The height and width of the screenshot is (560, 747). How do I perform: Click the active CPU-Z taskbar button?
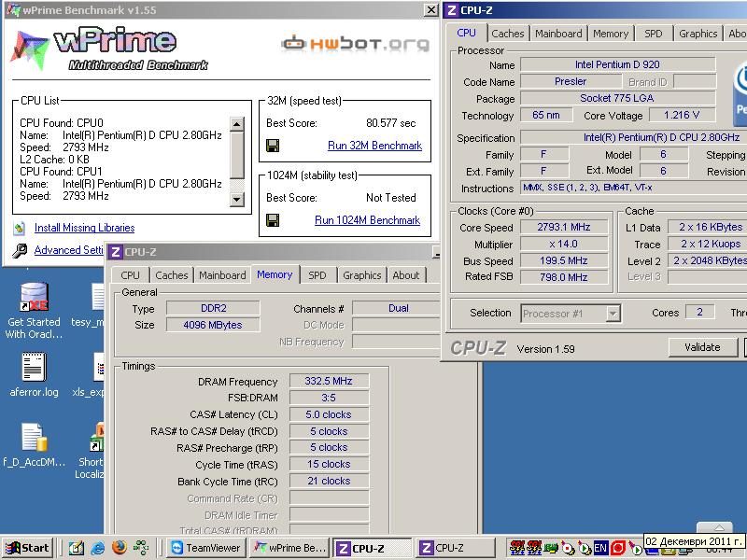372,548
